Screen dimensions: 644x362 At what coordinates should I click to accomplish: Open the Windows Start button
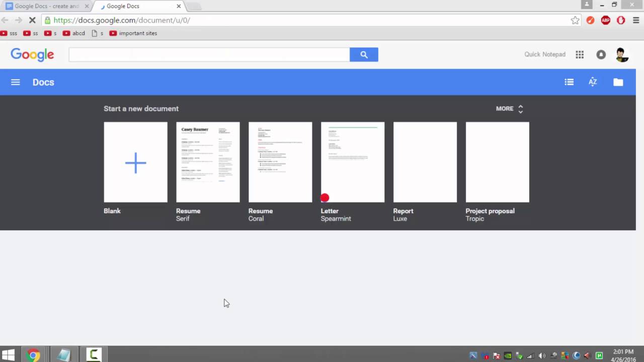(8, 355)
